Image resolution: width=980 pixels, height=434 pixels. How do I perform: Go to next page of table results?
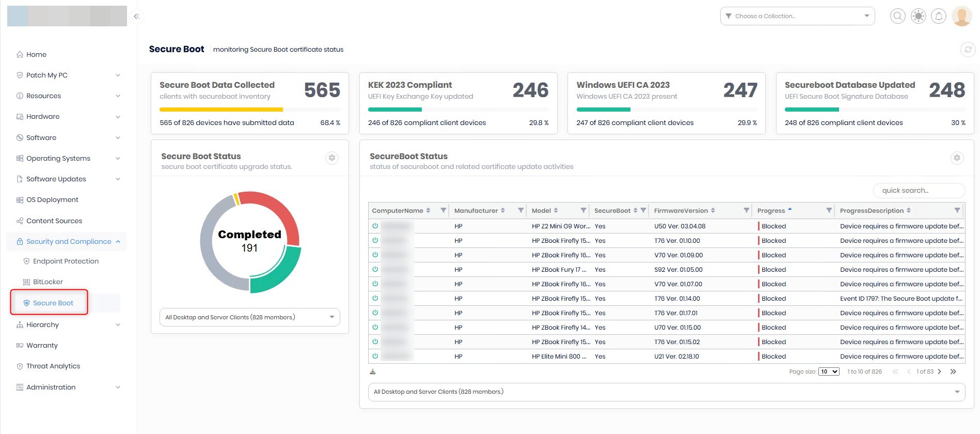(939, 371)
